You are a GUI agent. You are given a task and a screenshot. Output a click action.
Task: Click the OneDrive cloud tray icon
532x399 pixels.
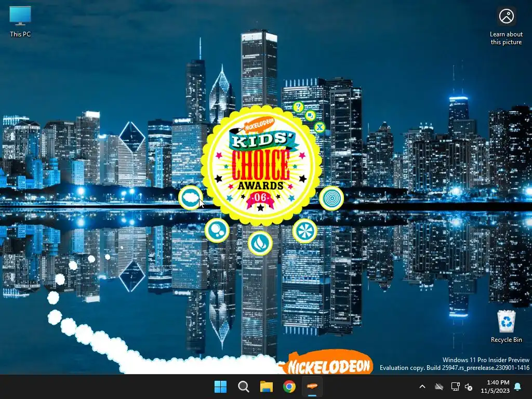tap(439, 387)
